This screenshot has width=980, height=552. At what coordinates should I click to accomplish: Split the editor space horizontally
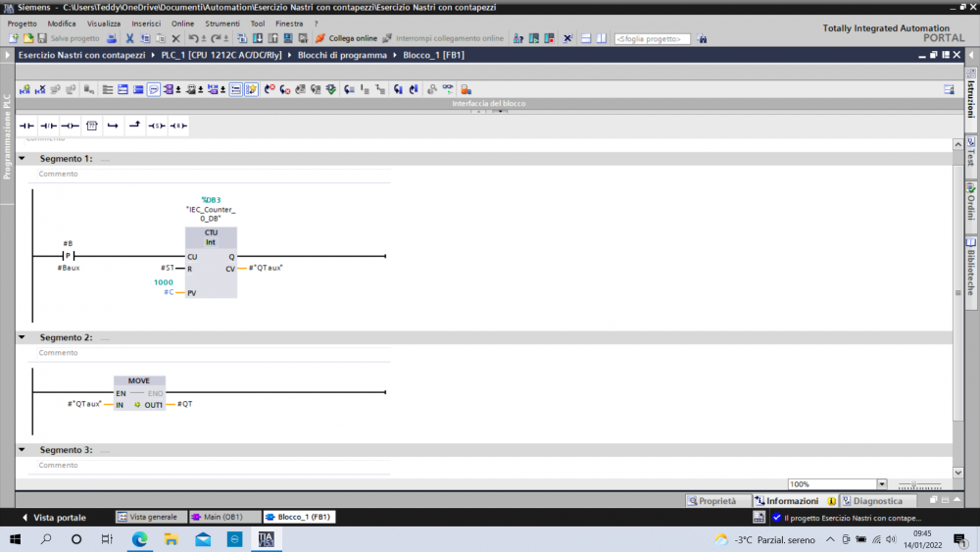[x=586, y=38]
